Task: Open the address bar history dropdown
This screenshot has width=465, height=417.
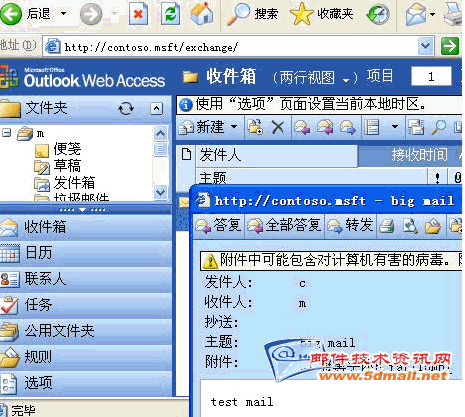Action: click(426, 46)
